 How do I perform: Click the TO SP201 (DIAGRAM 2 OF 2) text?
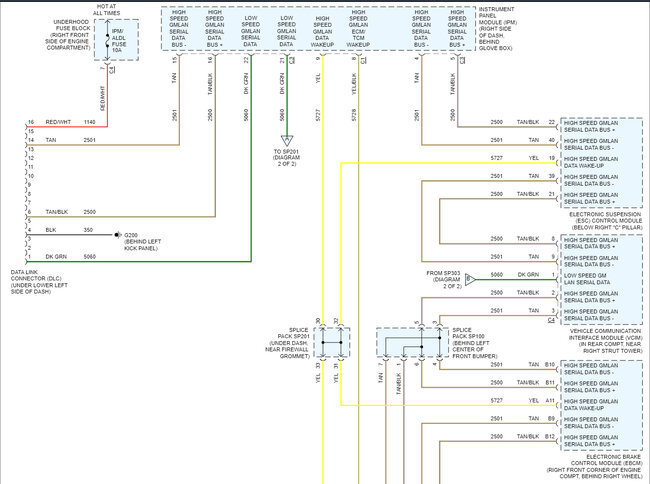pyautogui.click(x=286, y=157)
